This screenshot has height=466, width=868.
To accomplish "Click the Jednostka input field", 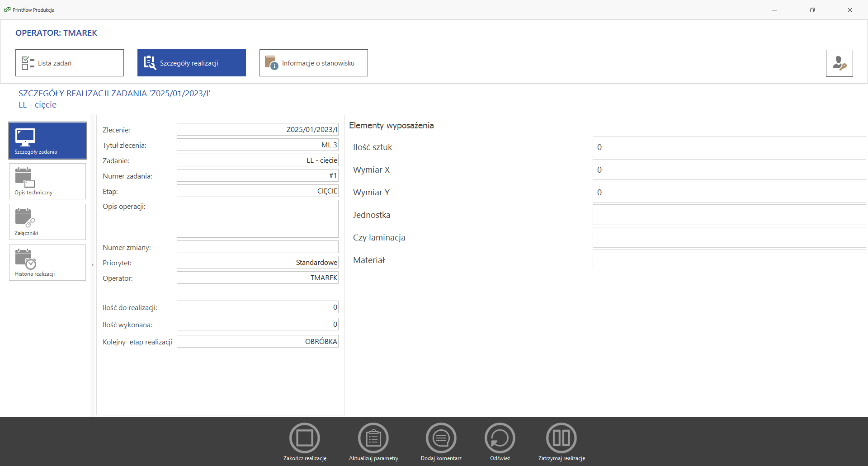I will (x=729, y=215).
